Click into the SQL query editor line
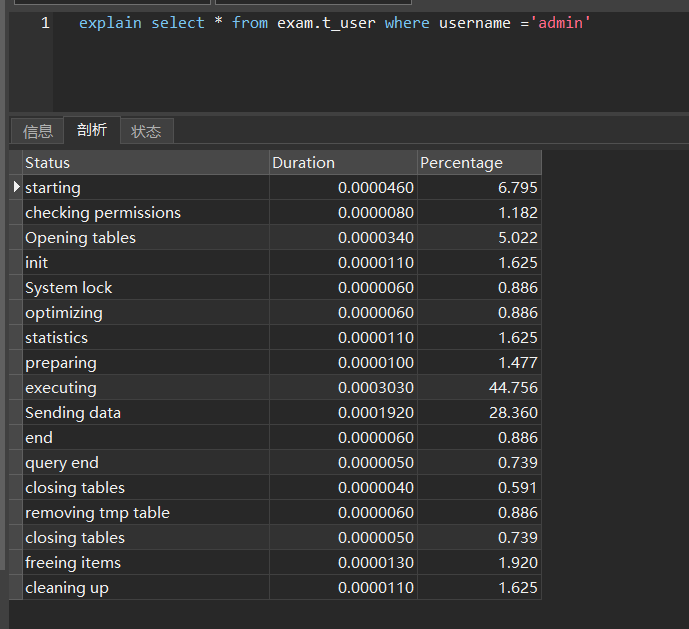 [334, 23]
